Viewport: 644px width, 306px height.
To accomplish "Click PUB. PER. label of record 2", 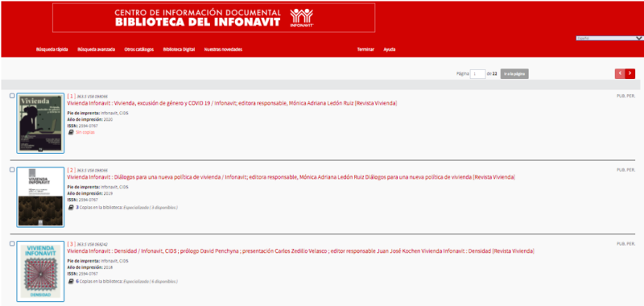I will coord(626,170).
